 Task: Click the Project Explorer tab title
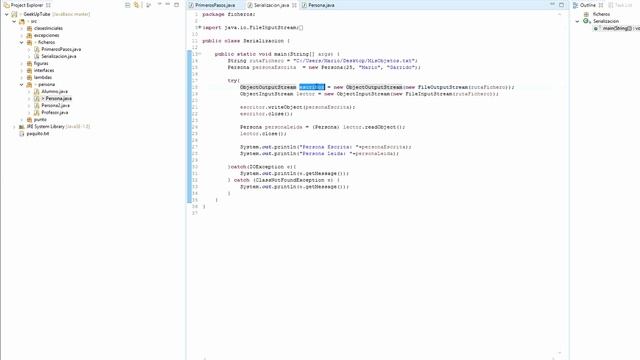tap(27, 5)
